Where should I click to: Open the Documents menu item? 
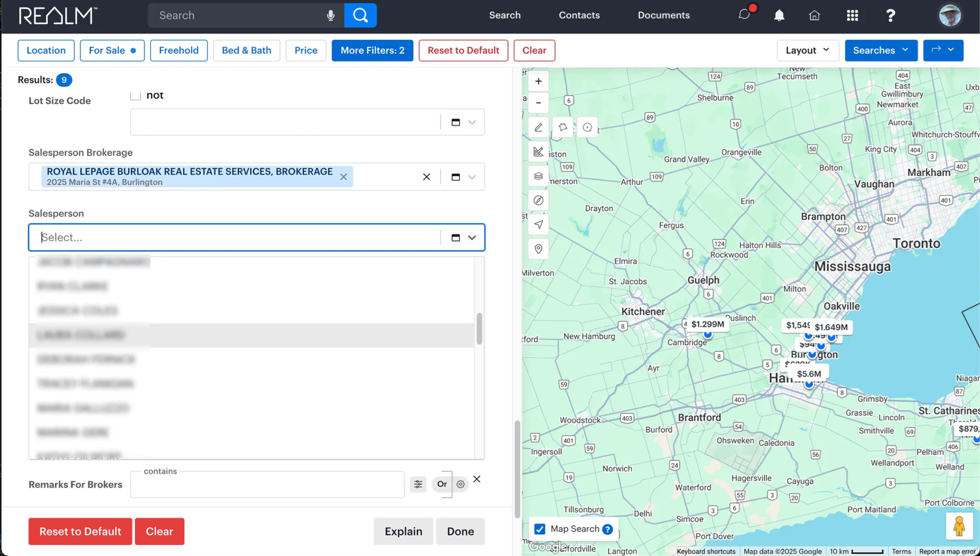pyautogui.click(x=663, y=15)
